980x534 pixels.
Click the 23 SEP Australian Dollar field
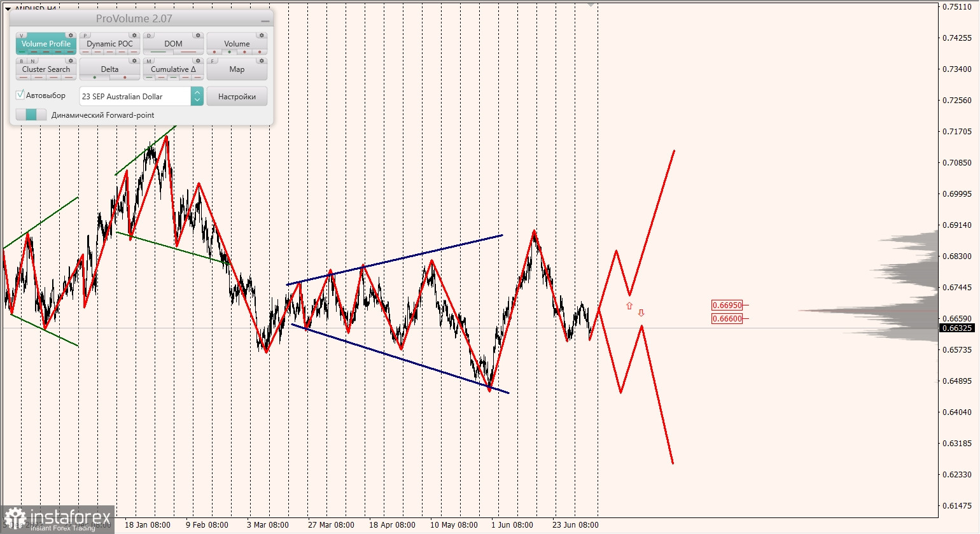[135, 96]
